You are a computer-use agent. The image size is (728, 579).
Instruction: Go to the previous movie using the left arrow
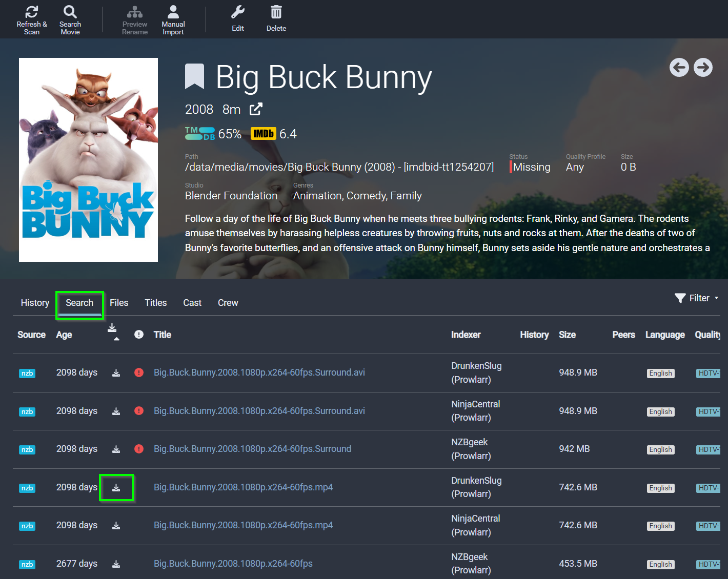[x=679, y=67]
